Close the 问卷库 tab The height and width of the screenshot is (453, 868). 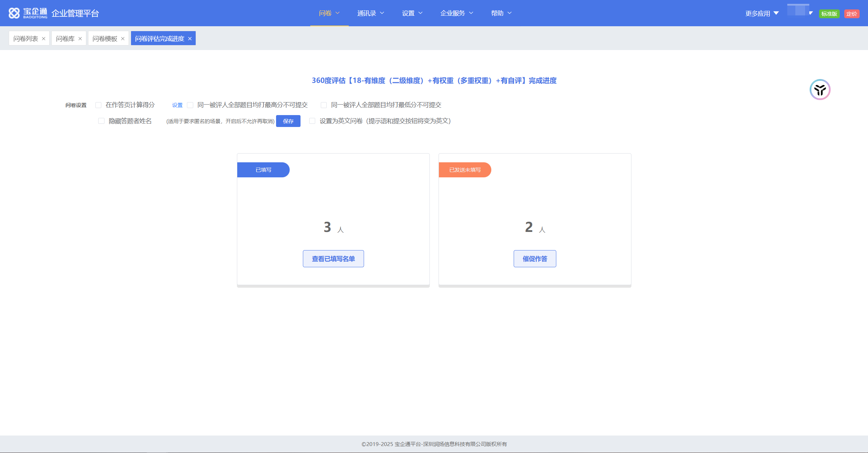[80, 39]
